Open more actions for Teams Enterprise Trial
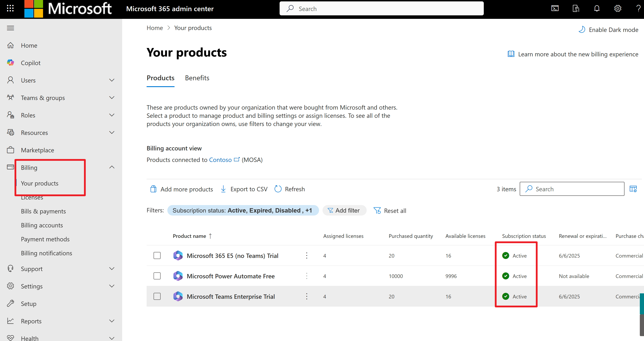 click(x=307, y=296)
